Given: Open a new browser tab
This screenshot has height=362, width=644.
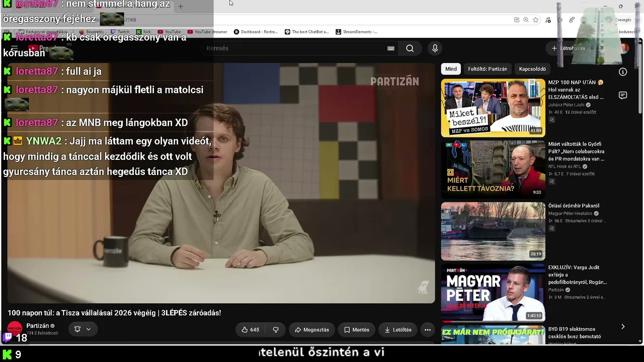Looking at the screenshot, I should point(181,7).
